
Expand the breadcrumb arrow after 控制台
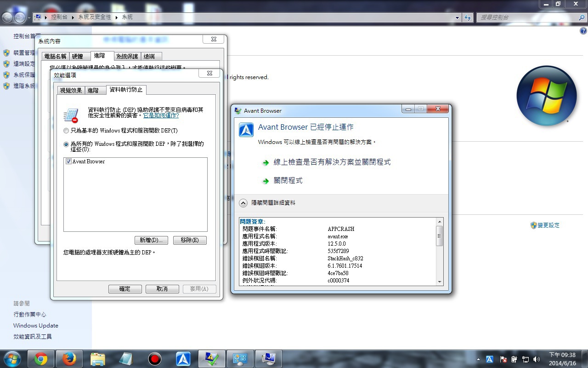[73, 17]
